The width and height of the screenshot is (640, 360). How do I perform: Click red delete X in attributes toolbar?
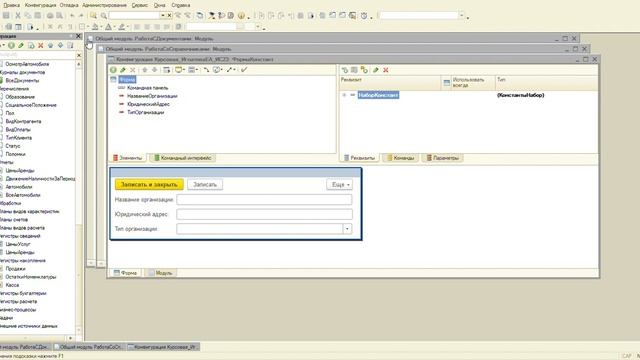click(x=385, y=70)
